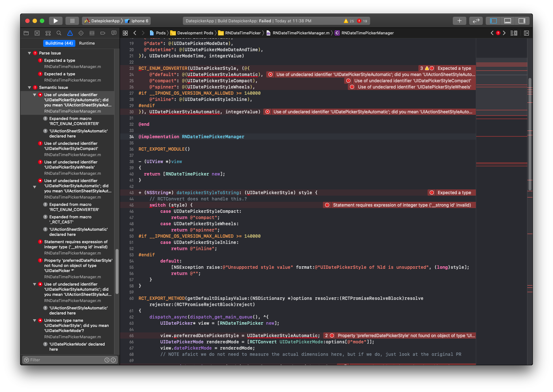
Task: Open the Library with the plus toolbar icon
Action: tap(459, 20)
